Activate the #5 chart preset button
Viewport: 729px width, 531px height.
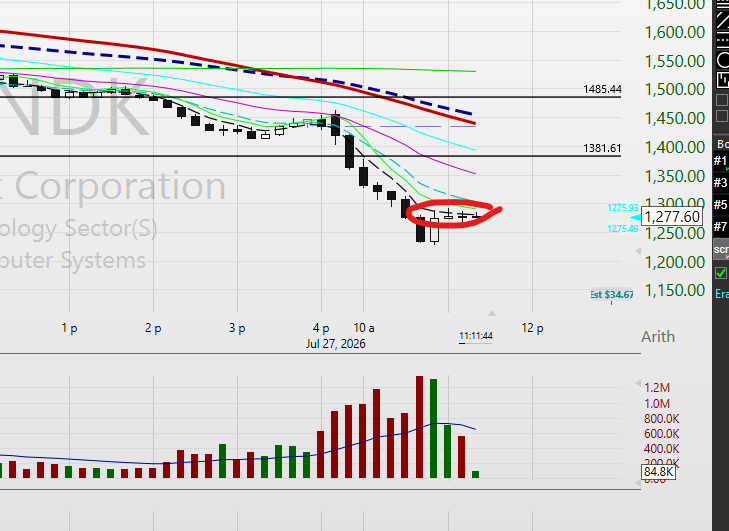721,205
